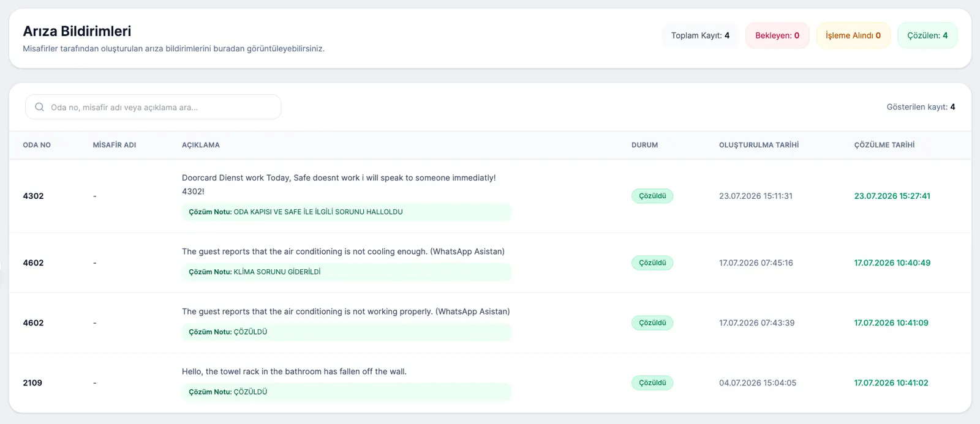The width and height of the screenshot is (980, 424).
Task: Click Çözüldü status badge for room 4302
Action: point(652,196)
